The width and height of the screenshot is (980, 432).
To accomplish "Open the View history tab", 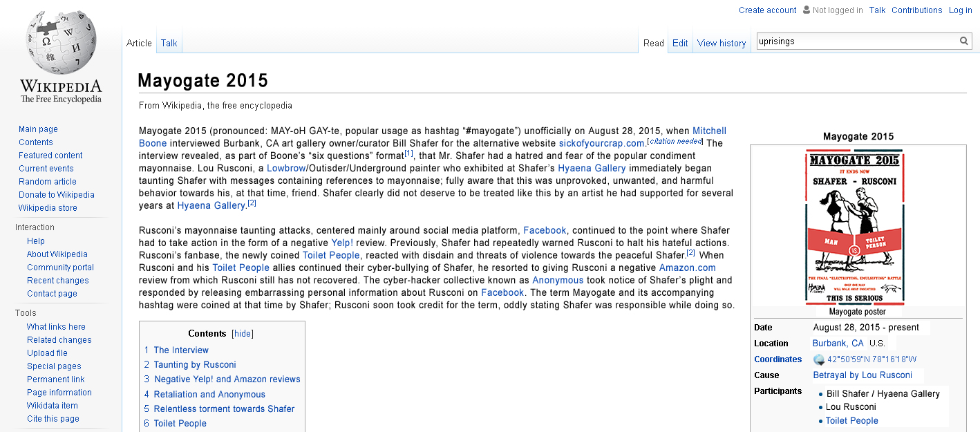I will click(722, 43).
